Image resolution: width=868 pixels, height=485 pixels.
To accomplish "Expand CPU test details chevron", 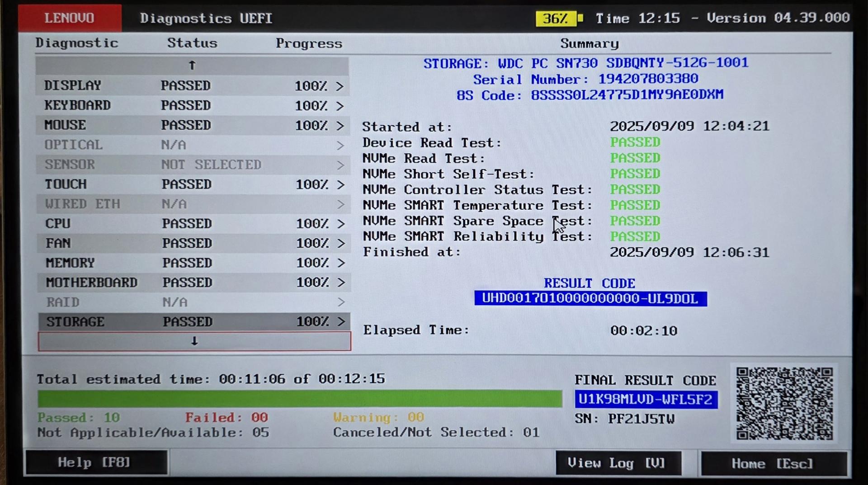I will [x=341, y=224].
